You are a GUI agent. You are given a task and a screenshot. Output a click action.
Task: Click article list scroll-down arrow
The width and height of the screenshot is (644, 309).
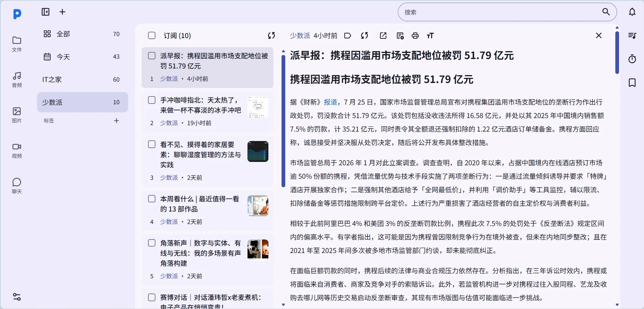click(x=283, y=305)
